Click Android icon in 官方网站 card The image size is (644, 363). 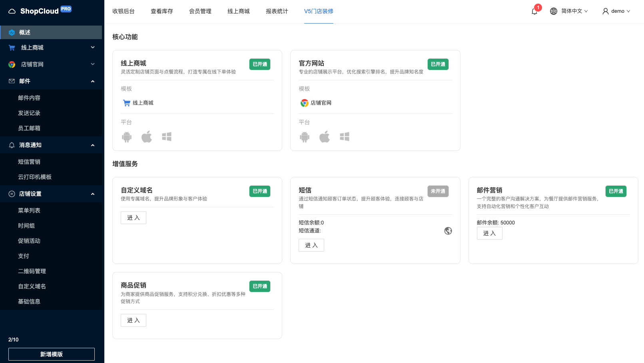(x=305, y=137)
